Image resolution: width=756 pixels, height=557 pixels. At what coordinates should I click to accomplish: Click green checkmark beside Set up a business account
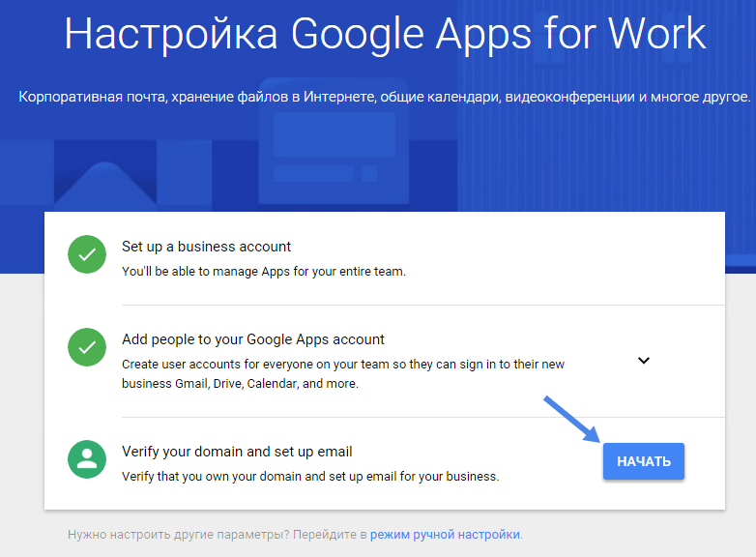click(87, 255)
